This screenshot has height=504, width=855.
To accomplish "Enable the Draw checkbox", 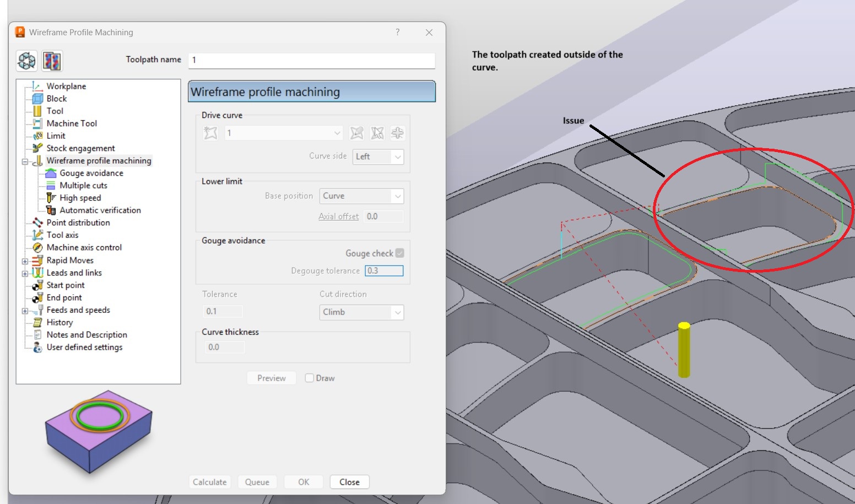I will (310, 378).
